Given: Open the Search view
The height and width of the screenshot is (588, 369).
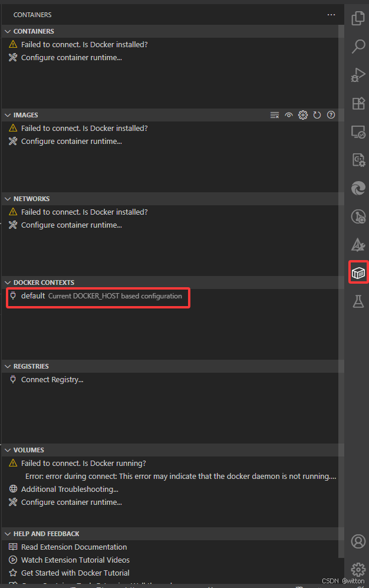Looking at the screenshot, I should tap(358, 47).
